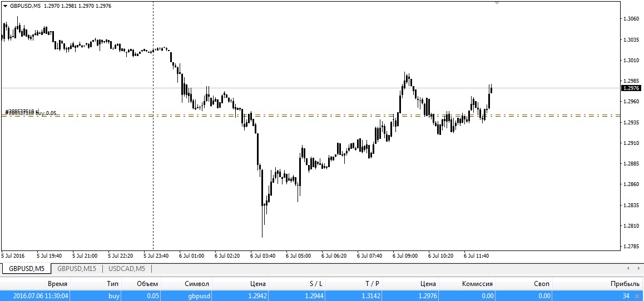The width and height of the screenshot is (644, 301).
Task: Open the USDCAD,M5 chart tab
Action: point(127,269)
